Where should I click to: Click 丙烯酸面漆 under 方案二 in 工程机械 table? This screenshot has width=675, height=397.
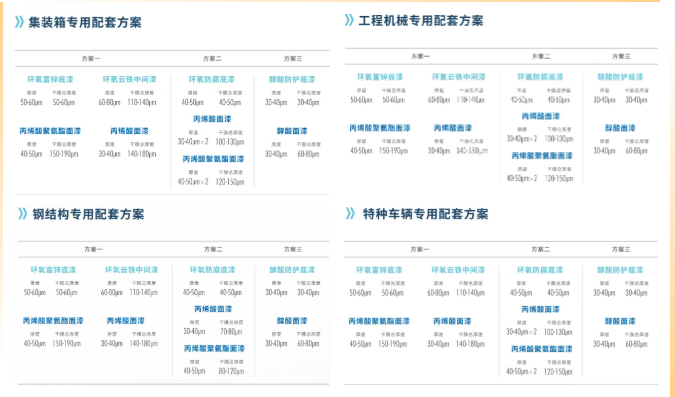[x=541, y=116]
